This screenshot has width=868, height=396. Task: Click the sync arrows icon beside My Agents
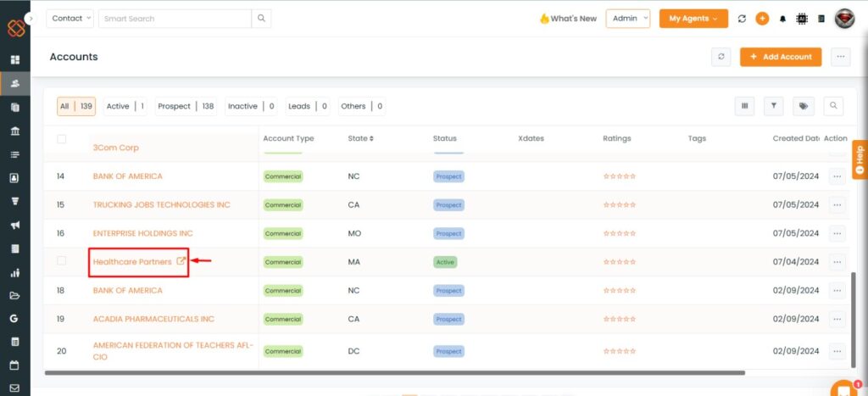742,19
